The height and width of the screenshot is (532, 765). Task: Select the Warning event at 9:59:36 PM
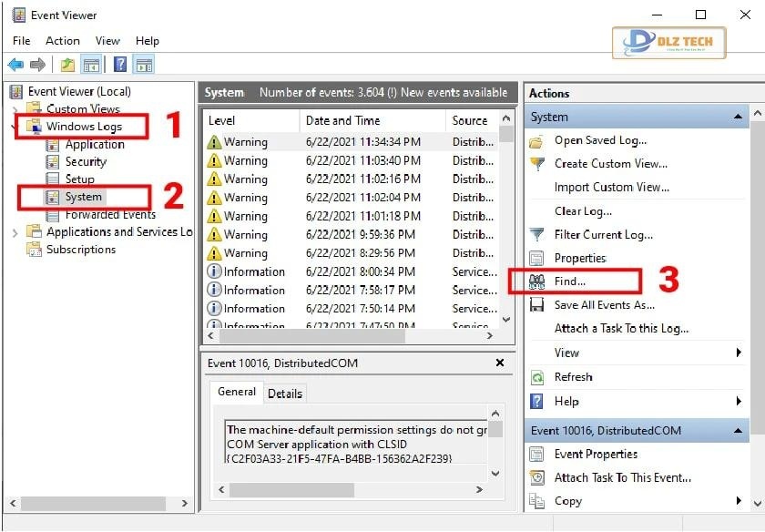pyautogui.click(x=352, y=235)
